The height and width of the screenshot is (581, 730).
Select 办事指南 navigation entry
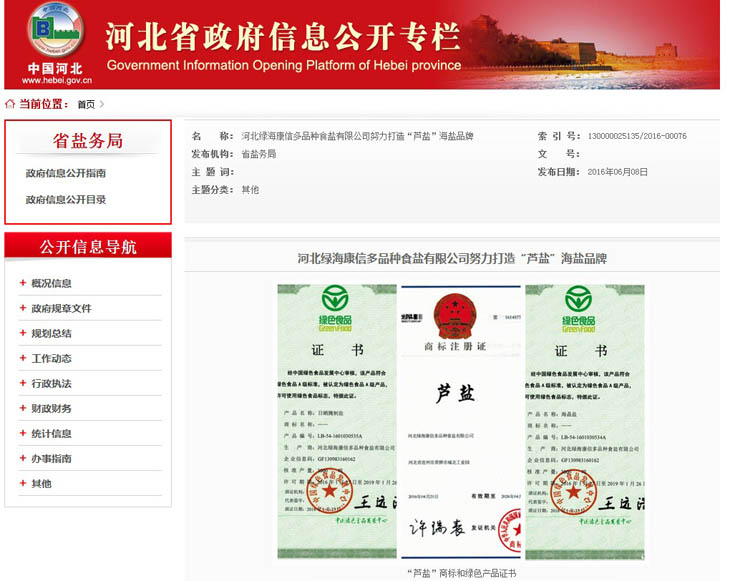[51, 459]
